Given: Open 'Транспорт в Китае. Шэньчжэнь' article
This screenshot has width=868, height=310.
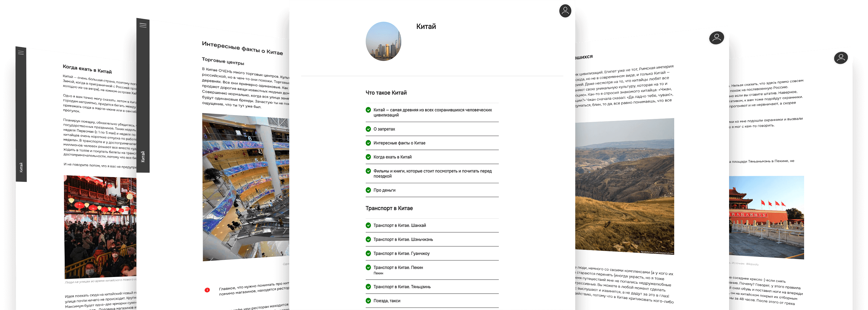Looking at the screenshot, I should click(403, 240).
